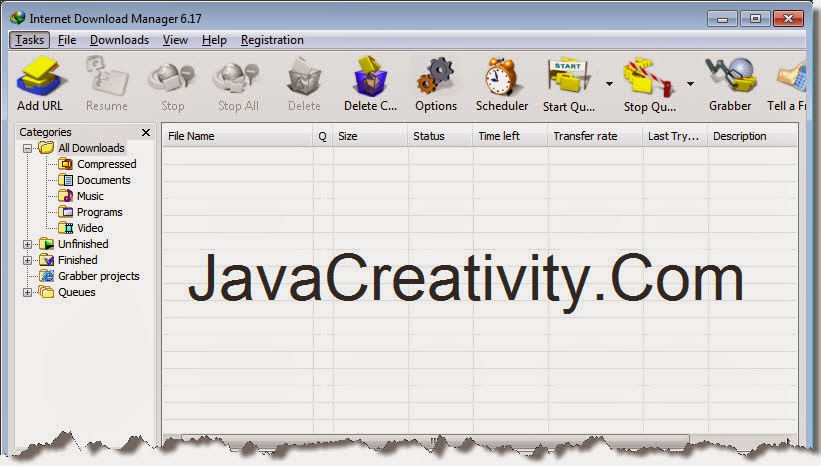Sort by Size column header

pyautogui.click(x=370, y=136)
